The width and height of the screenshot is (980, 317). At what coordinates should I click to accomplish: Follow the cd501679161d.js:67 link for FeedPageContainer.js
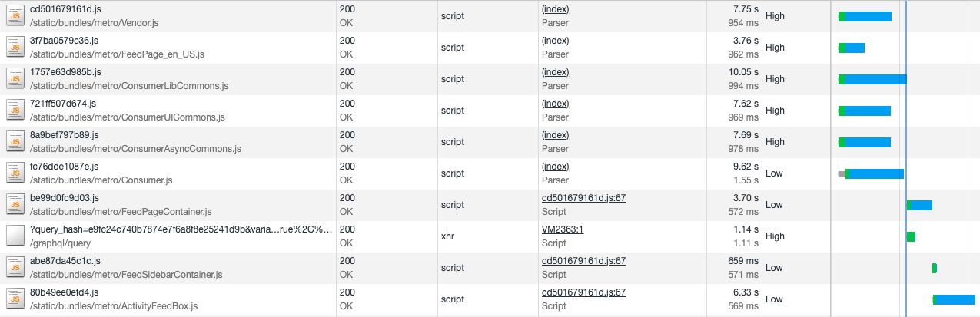583,197
